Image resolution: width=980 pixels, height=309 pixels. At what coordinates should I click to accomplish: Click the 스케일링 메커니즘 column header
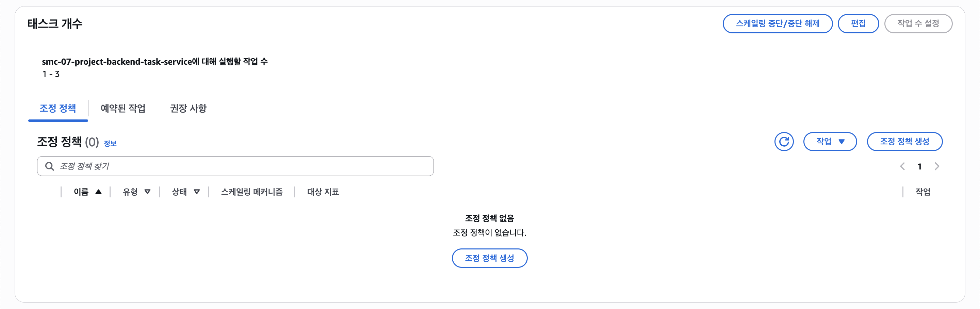pos(251,192)
